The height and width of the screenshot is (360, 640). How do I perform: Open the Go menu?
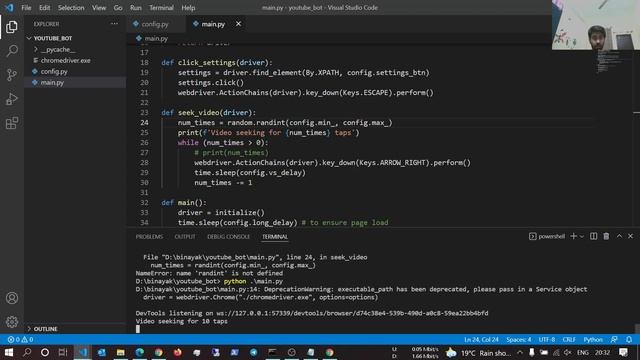[x=118, y=8]
